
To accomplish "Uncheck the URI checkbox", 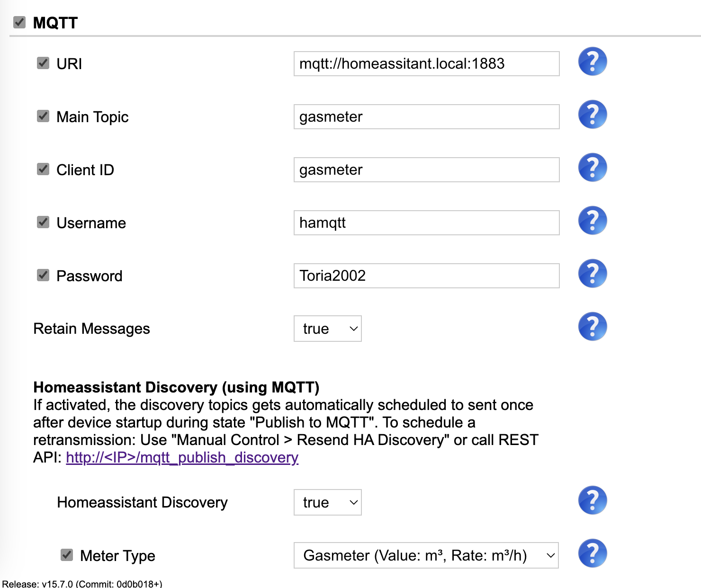I will (x=43, y=63).
